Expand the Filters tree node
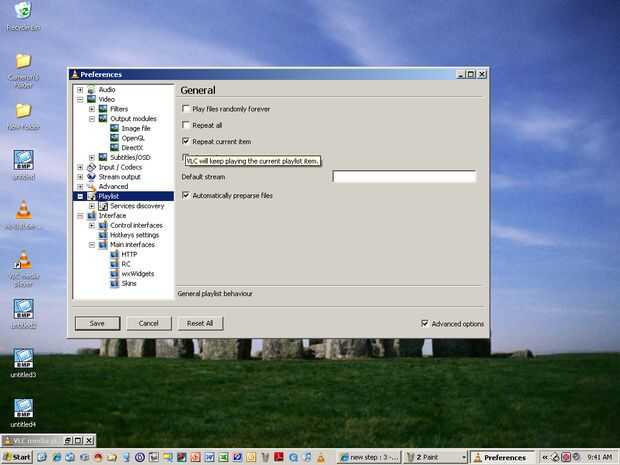 pos(92,109)
